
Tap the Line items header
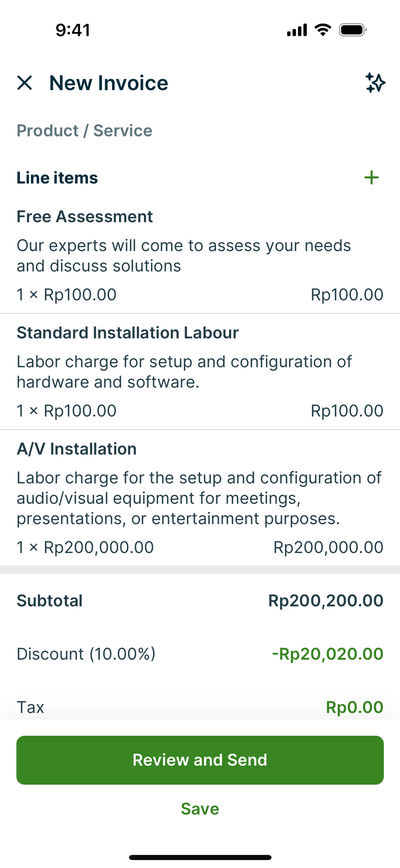[57, 178]
